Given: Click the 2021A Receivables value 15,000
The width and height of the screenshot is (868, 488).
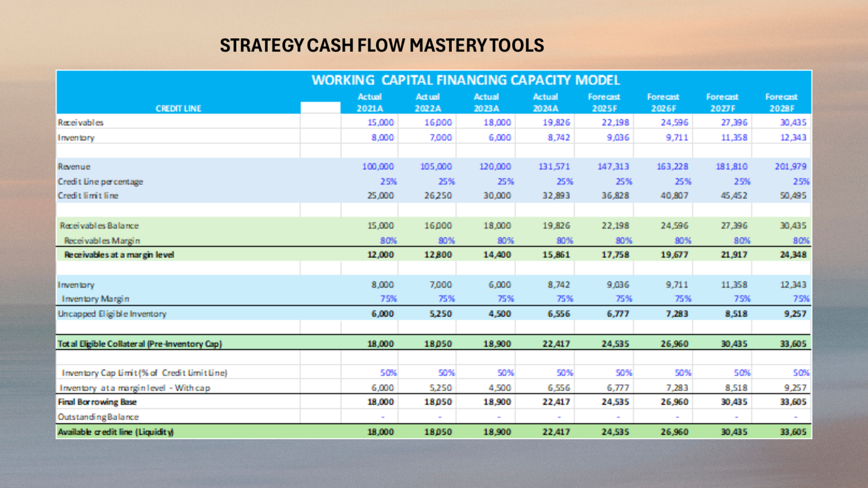Looking at the screenshot, I should tap(380, 122).
